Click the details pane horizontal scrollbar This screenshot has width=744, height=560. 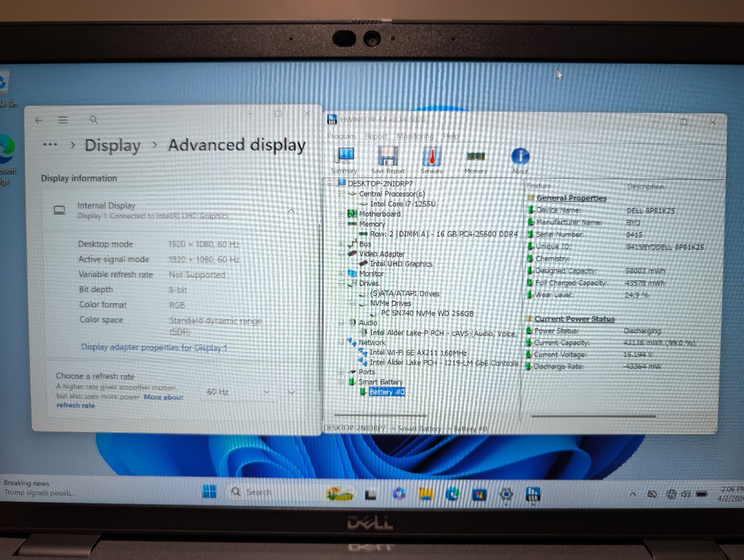(x=593, y=416)
